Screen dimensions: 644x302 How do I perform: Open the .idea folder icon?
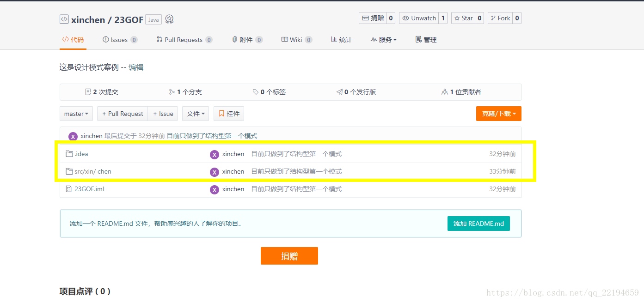[69, 154]
